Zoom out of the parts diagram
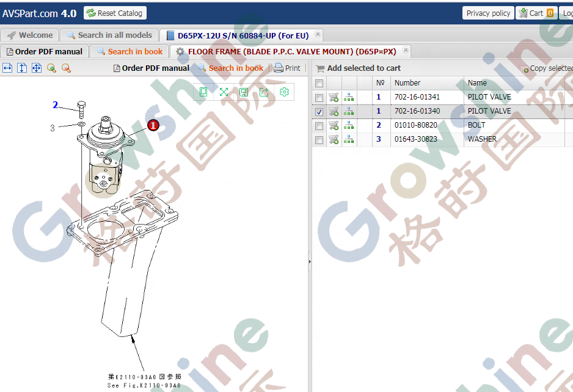Screen dimensions: 573x392 66,68
